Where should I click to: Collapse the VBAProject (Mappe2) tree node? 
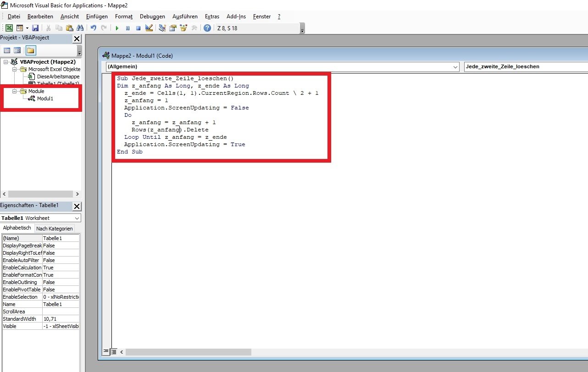[6, 62]
